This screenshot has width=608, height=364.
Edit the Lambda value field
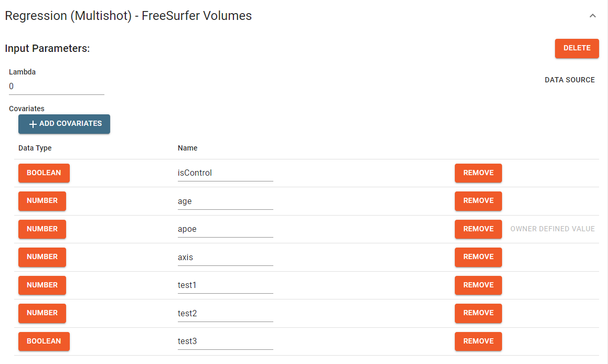pos(56,86)
